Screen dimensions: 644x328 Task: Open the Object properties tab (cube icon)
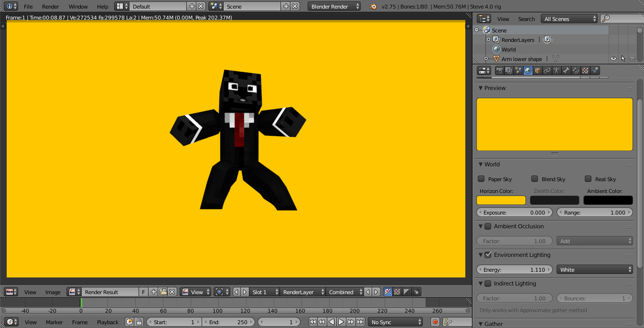(x=537, y=70)
